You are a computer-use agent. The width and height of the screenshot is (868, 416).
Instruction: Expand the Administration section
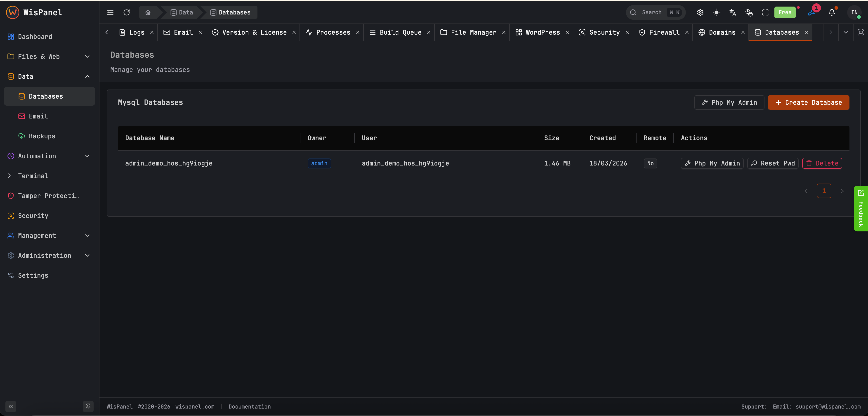(50, 255)
